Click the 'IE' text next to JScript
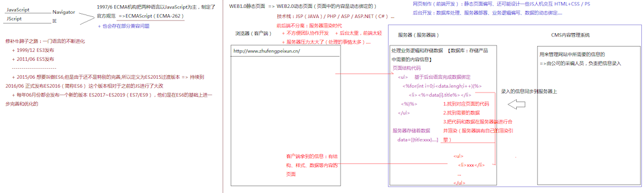Viewport: 644px width, 193px height. click(x=55, y=21)
